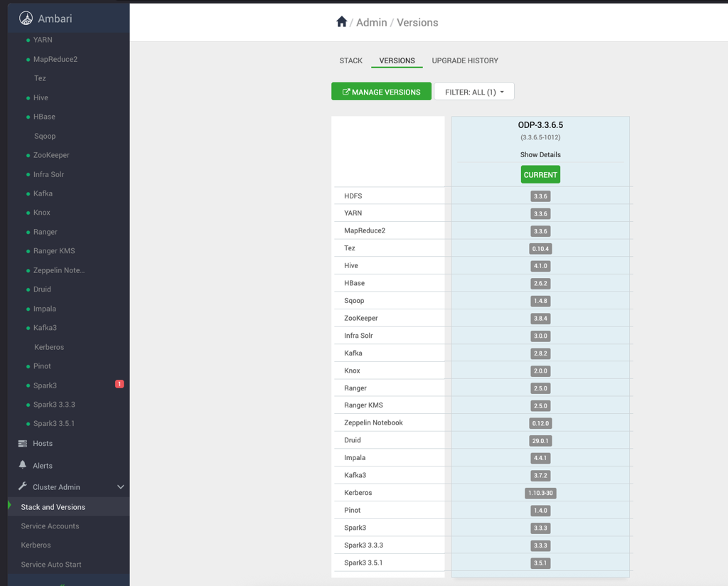Open Service Auto Start menu item
Viewport: 728px width, 586px height.
(x=51, y=565)
